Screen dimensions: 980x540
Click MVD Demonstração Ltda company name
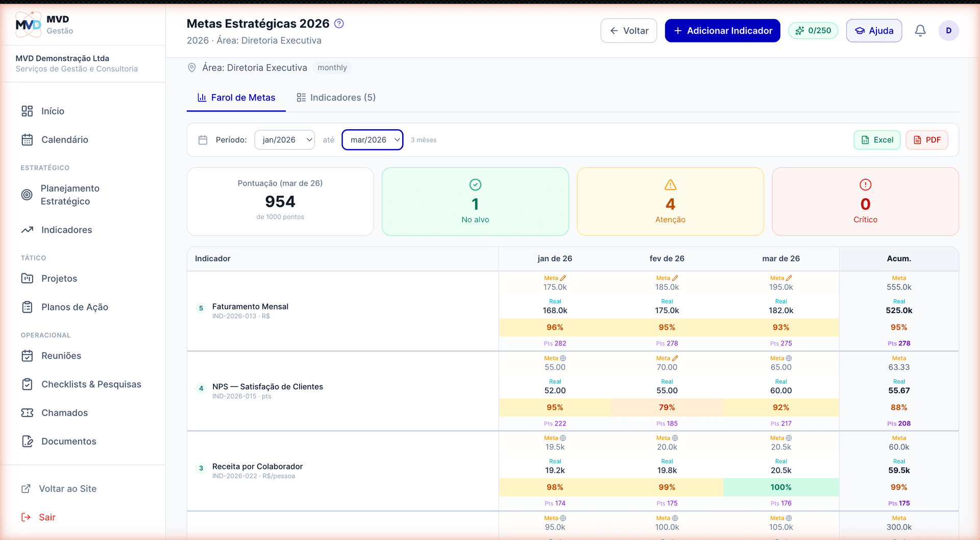point(62,58)
